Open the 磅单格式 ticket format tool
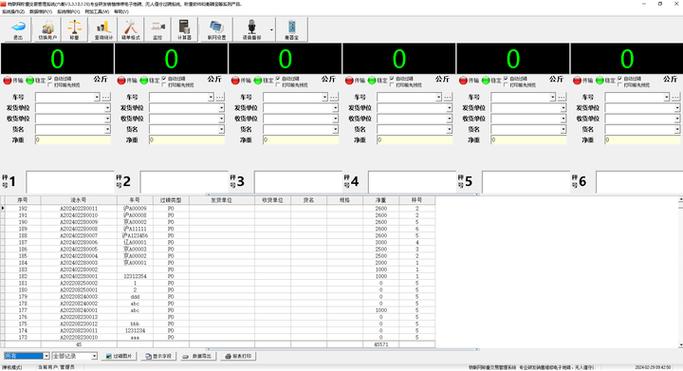683x371 pixels. pos(130,30)
